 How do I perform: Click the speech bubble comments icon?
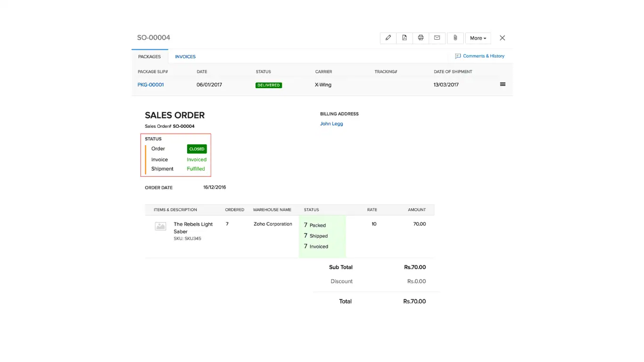(x=457, y=56)
